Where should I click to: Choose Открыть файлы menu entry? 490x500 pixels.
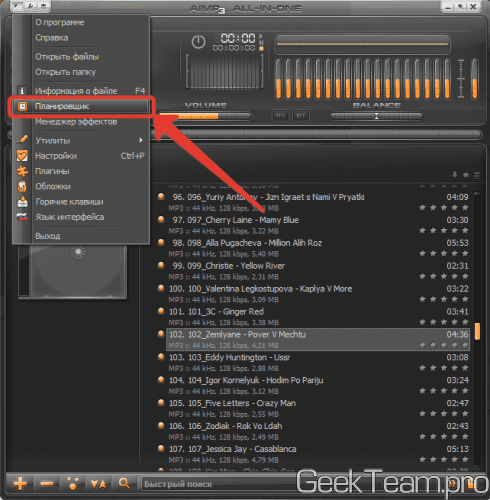67,57
